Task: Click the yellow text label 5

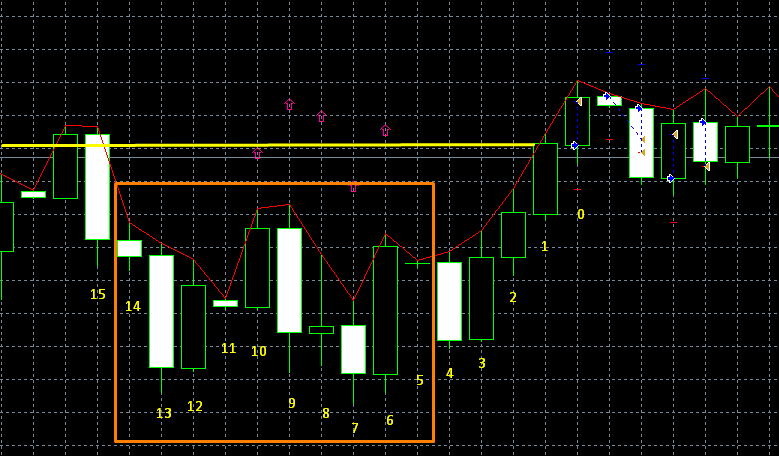Action: pos(420,380)
